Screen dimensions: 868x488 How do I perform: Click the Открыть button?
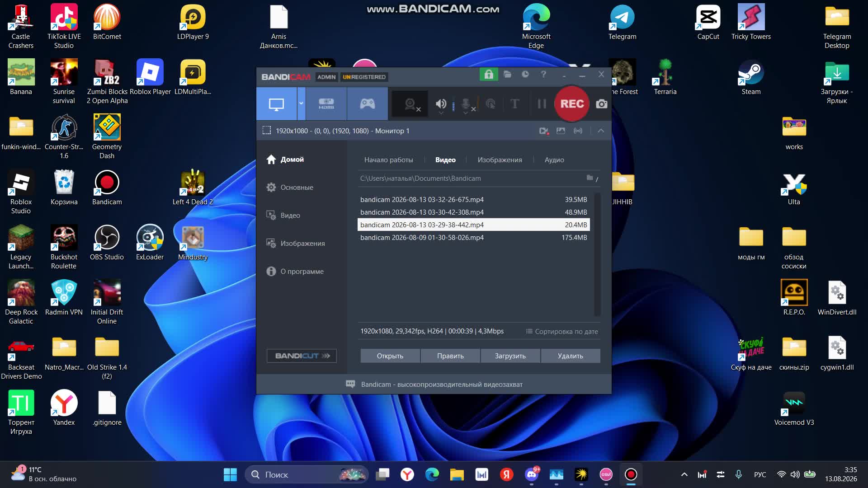click(390, 356)
